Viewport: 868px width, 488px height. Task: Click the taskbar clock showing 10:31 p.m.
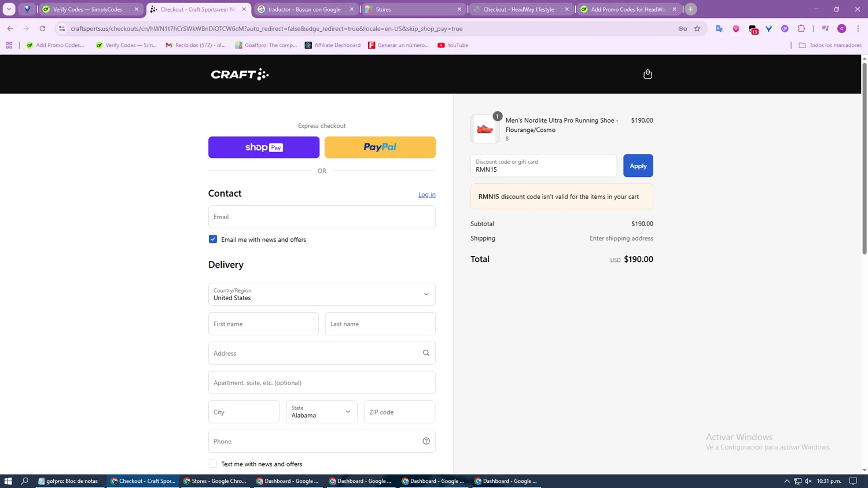pos(829,481)
